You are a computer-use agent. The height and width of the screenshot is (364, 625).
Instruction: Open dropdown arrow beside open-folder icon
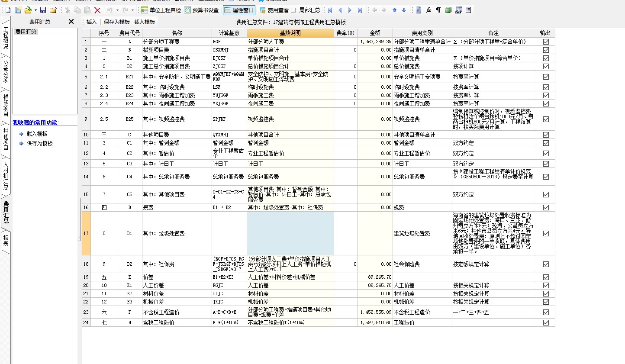coord(35,10)
